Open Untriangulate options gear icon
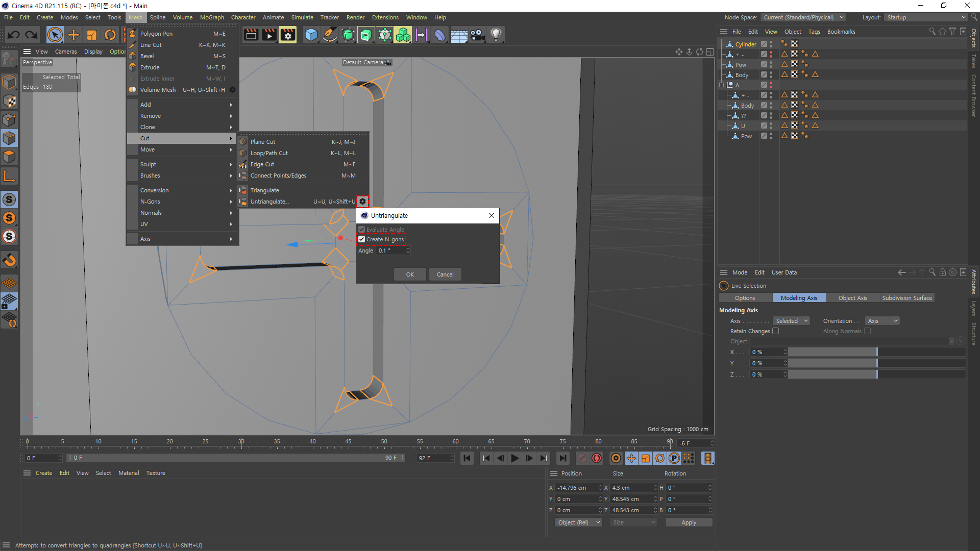Image resolution: width=980 pixels, height=551 pixels. pos(362,202)
